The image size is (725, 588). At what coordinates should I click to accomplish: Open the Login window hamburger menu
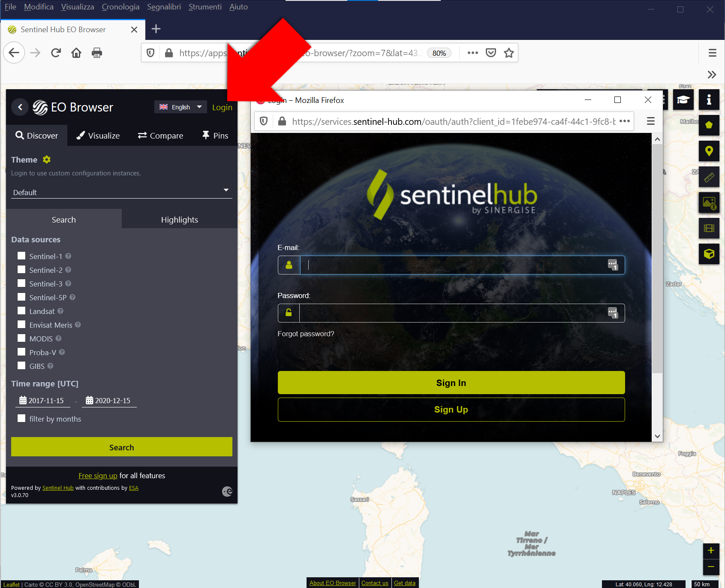tap(651, 121)
